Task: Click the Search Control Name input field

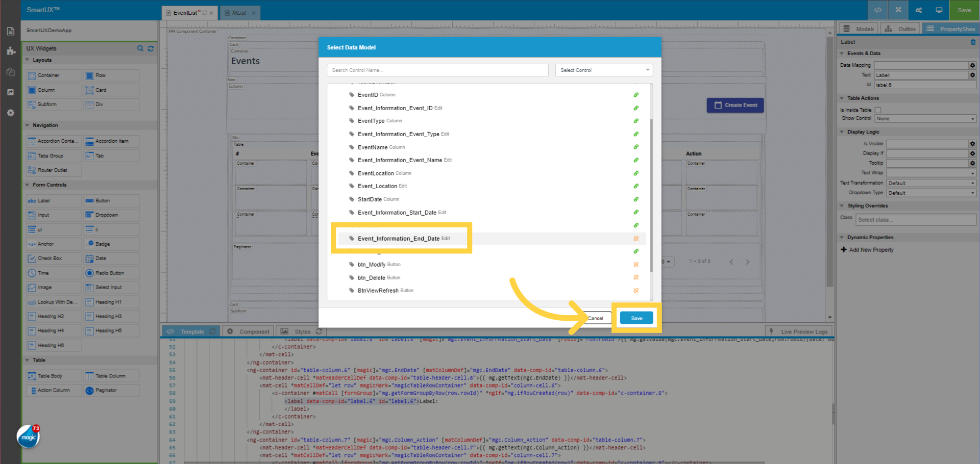Action: pyautogui.click(x=437, y=70)
